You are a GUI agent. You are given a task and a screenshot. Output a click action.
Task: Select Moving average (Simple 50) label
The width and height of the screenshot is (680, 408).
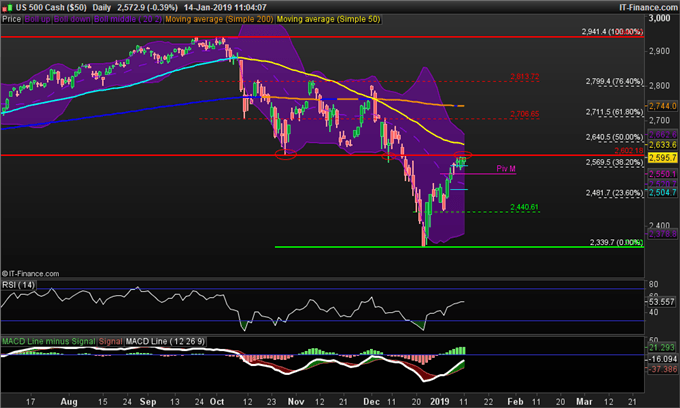tap(328, 19)
